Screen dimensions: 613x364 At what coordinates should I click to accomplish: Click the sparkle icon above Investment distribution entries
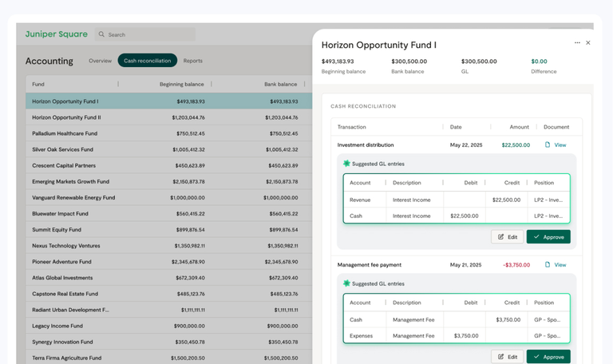pos(346,164)
